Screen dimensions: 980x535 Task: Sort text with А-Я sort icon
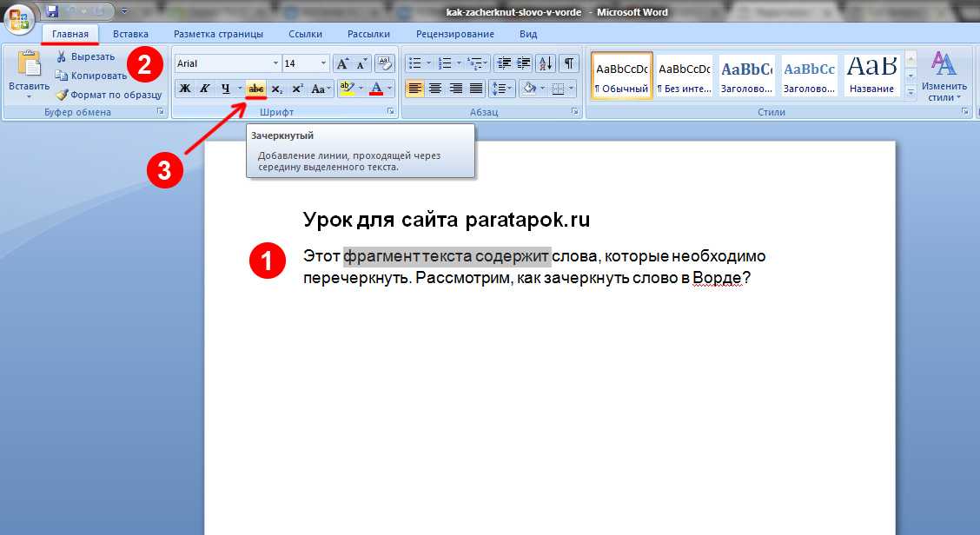pyautogui.click(x=546, y=63)
